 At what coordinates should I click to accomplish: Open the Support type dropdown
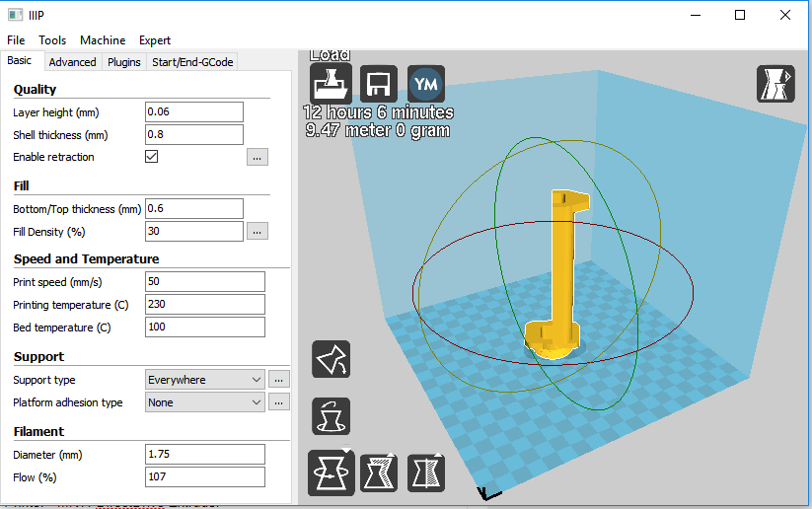click(205, 380)
